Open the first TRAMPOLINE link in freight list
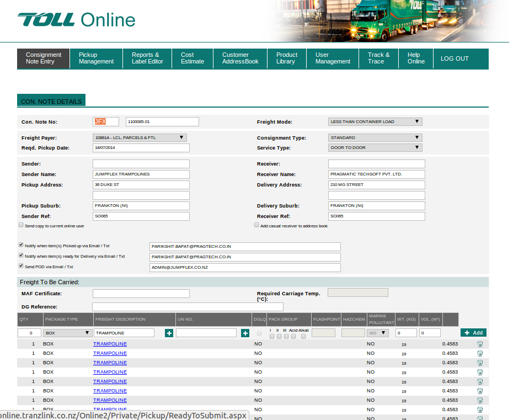This screenshot has height=420, width=524. click(x=110, y=344)
